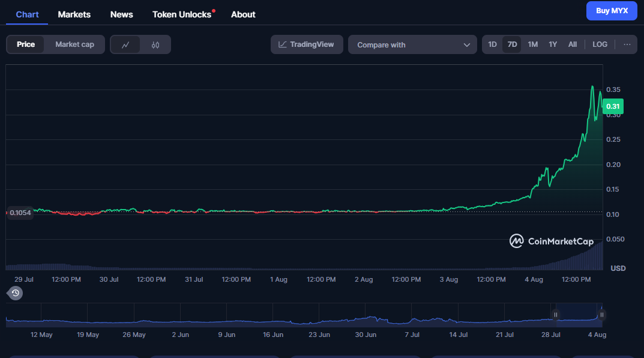Select the 1Y time range

[553, 44]
